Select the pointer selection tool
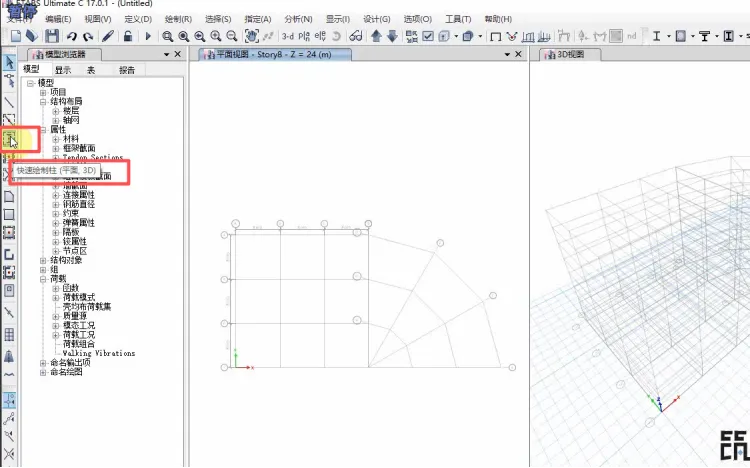The image size is (750, 468). 9,62
